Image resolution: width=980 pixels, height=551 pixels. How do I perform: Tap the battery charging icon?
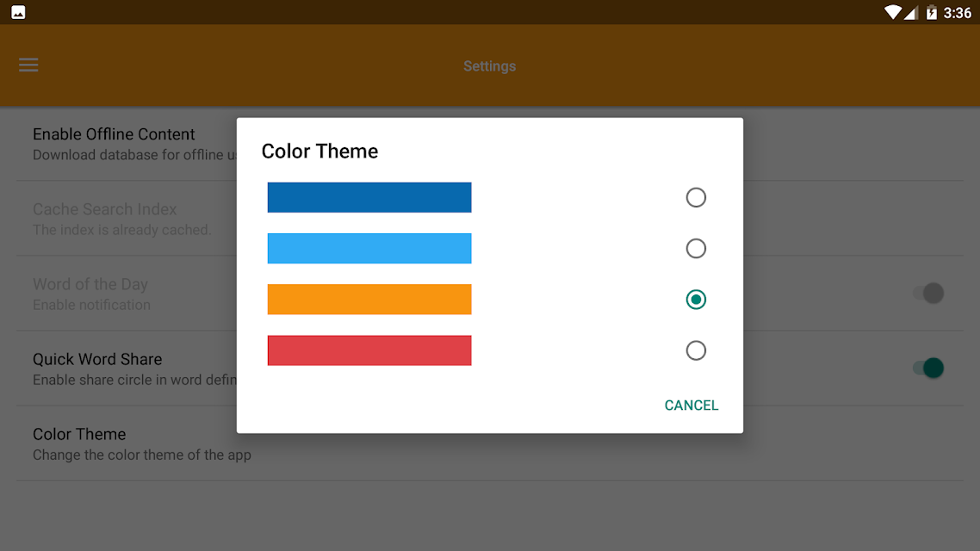tap(931, 13)
